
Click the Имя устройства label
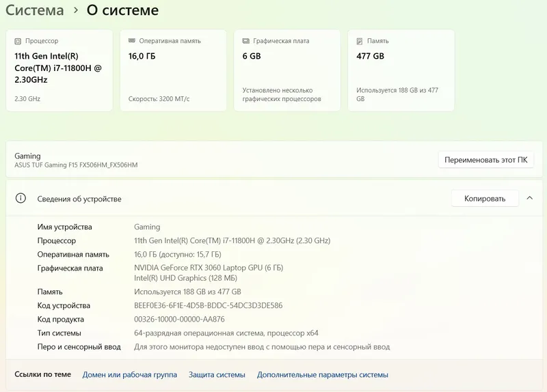[64, 227]
